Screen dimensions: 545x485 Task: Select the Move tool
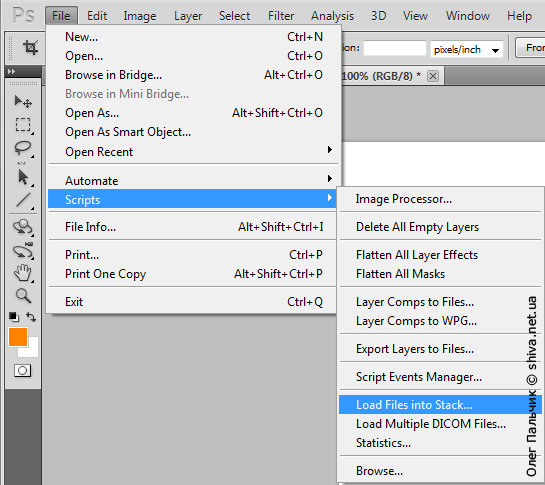pos(23,101)
